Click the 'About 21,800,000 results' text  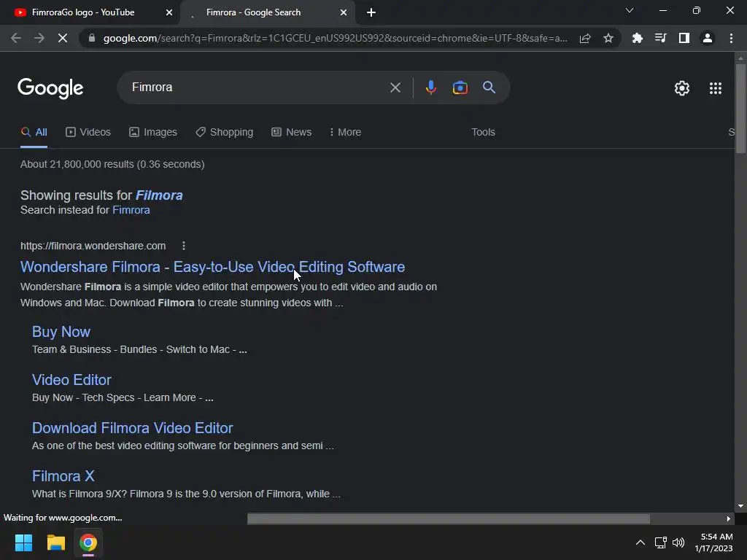tap(112, 164)
